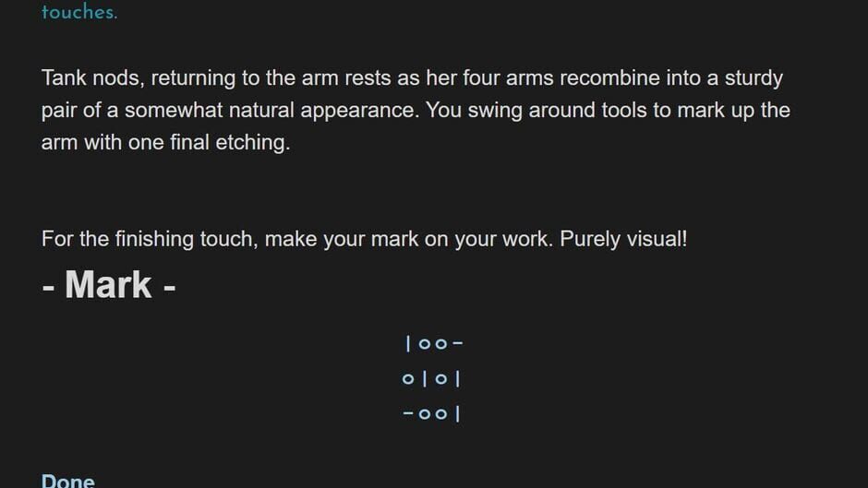Toggle the dash starting the mark's bottom row
This screenshot has height=488, width=868.
pyautogui.click(x=408, y=413)
